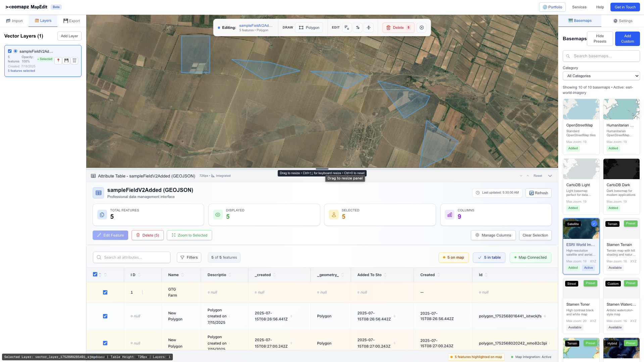Toggle the Map Connected status
This screenshot has height=362, width=644.
(530, 257)
